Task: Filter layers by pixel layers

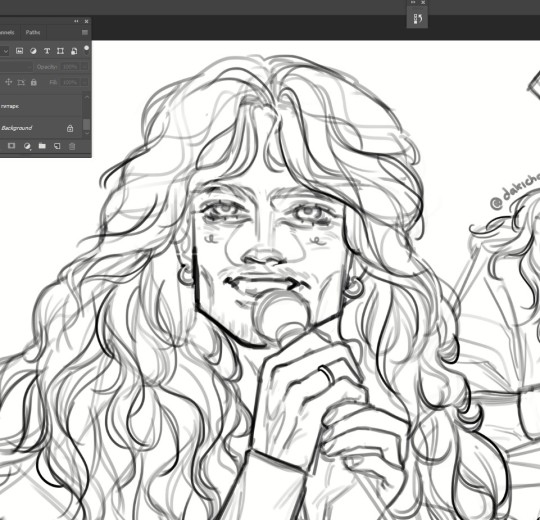Action: 19,51
